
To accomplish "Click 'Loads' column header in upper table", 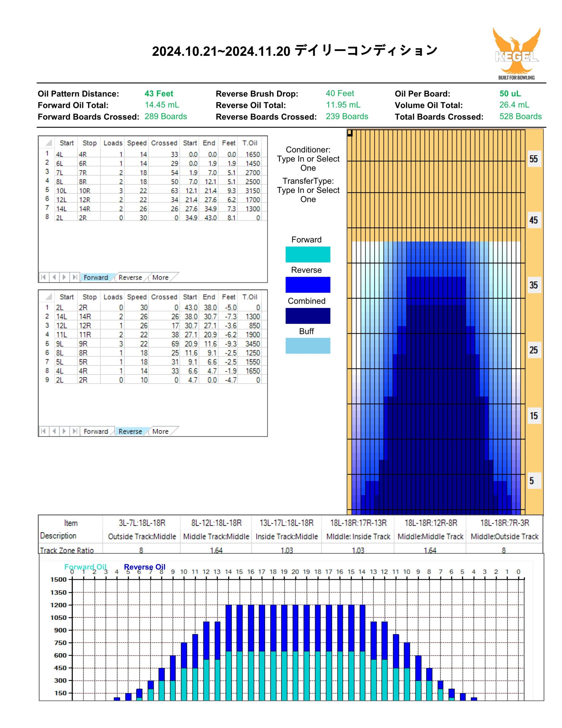I will click(x=113, y=143).
